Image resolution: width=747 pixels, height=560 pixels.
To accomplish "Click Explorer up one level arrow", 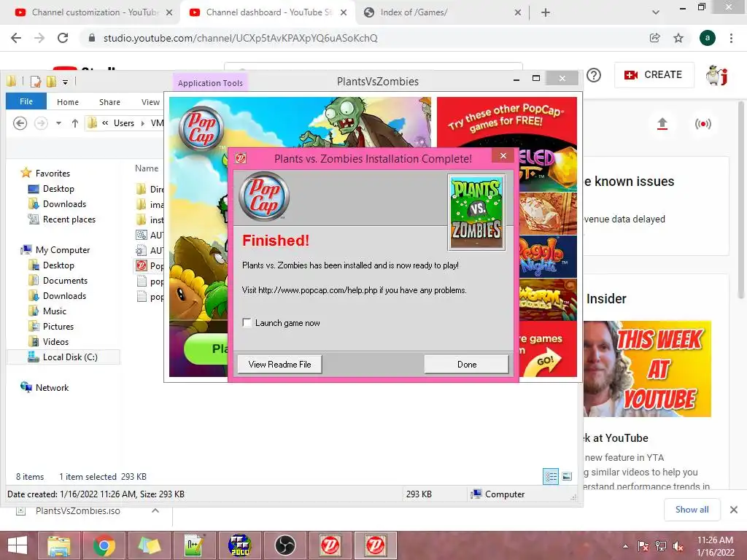I will [75, 123].
